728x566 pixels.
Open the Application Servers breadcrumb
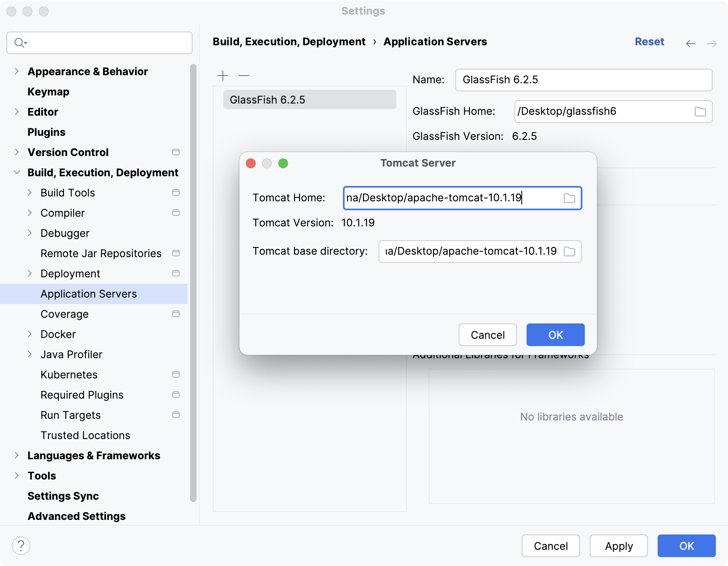click(436, 41)
